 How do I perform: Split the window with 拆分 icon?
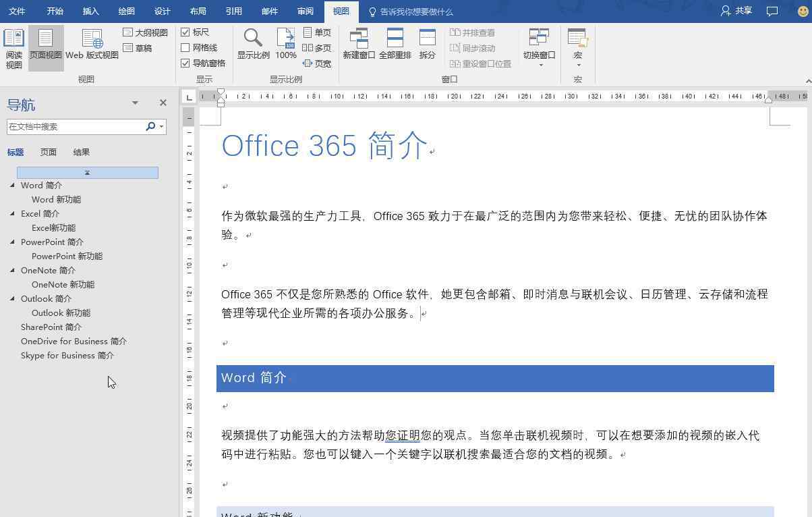(427, 39)
